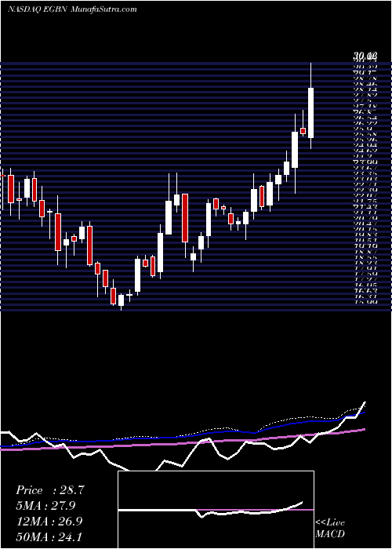Click the top price axis label 30.02
Image resolution: width=392 pixels, height=549 pixels.
tap(365, 56)
